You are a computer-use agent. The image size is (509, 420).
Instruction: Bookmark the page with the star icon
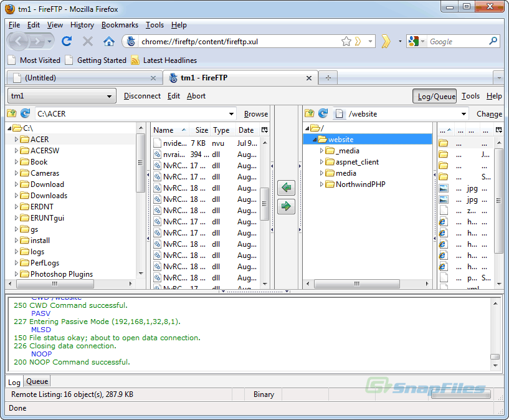click(x=346, y=41)
